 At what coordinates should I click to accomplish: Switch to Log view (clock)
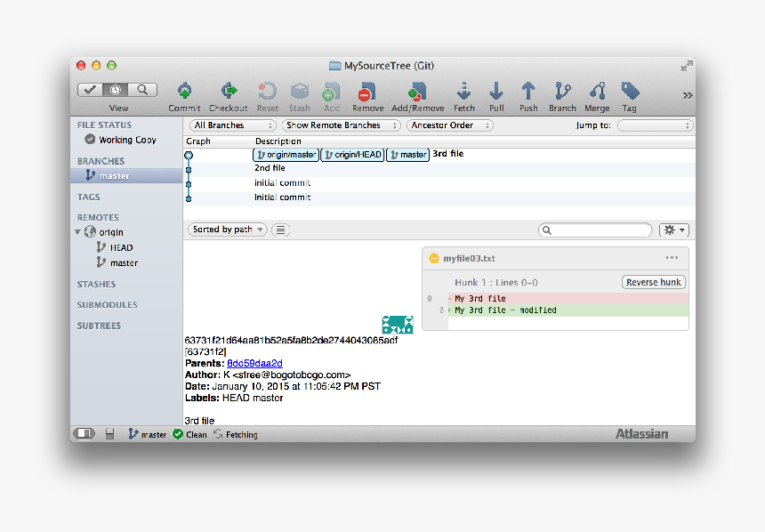(116, 90)
